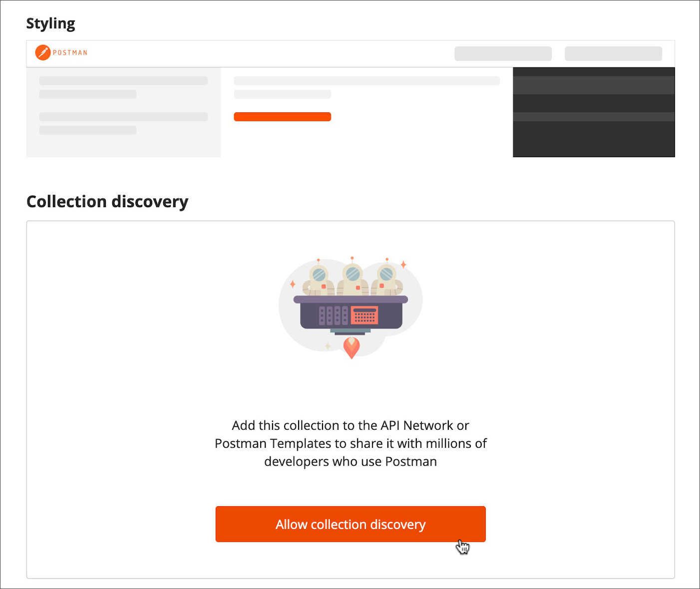Click the middle astronaut in the illustration
The height and width of the screenshot is (589, 700).
(352, 278)
